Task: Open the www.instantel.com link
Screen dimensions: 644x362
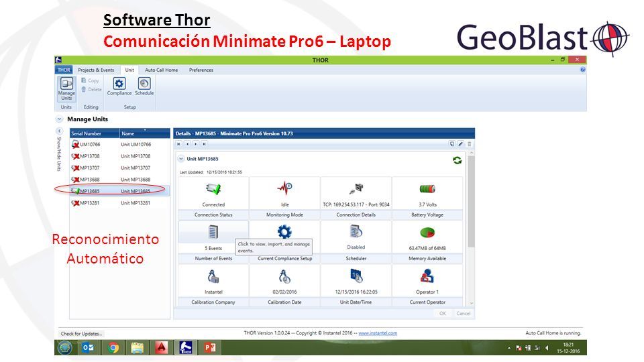Action: pos(378,333)
